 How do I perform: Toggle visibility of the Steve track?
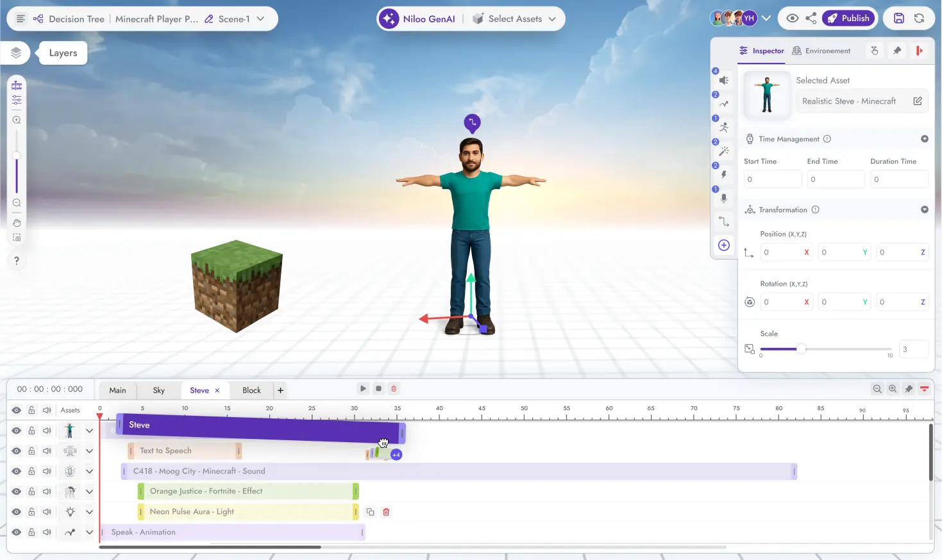click(17, 431)
